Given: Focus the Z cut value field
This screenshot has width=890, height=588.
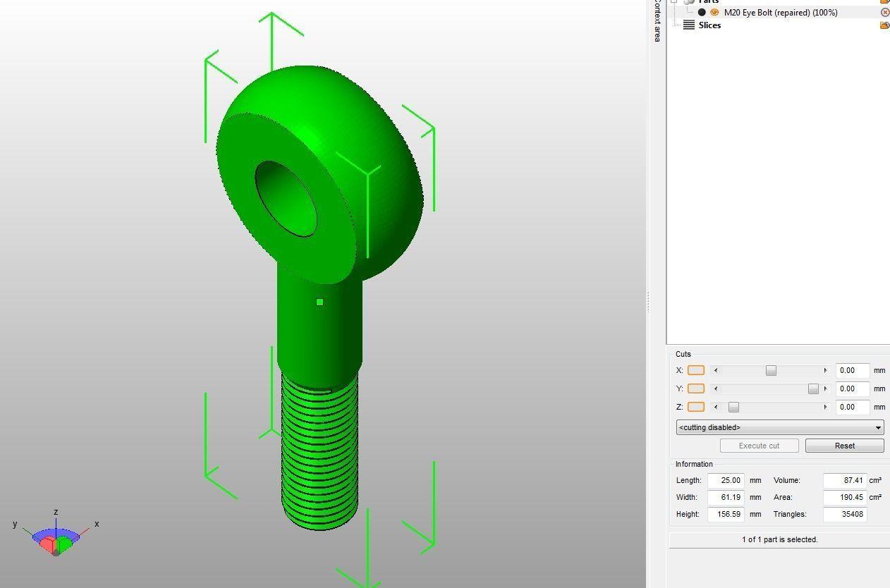Looking at the screenshot, I should (852, 407).
